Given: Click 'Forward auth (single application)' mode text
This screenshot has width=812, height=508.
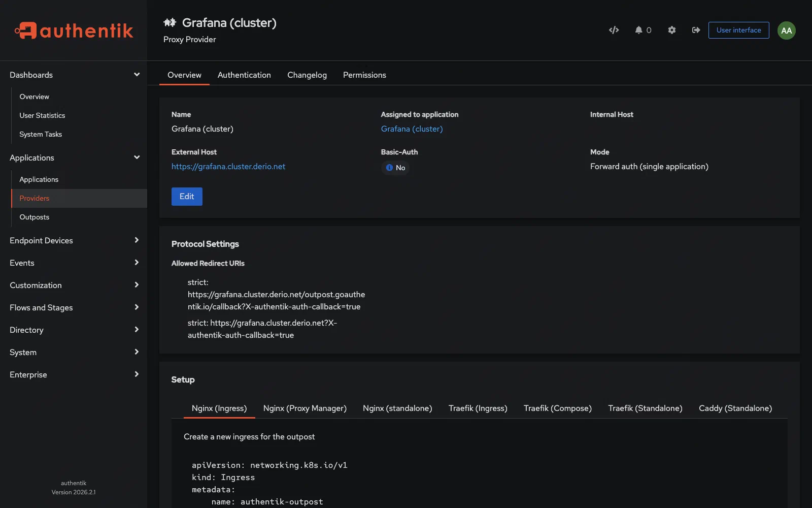Looking at the screenshot, I should point(649,167).
